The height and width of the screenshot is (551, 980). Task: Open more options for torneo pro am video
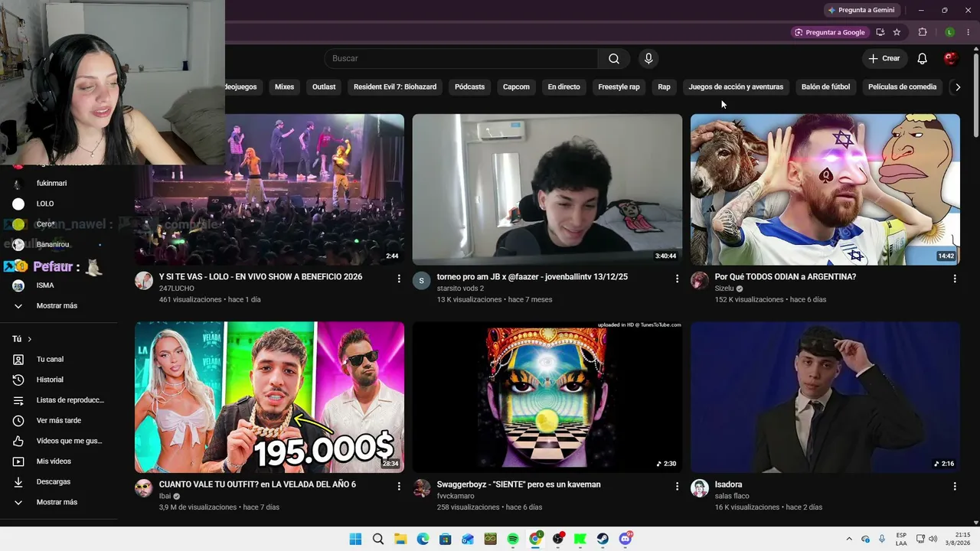coord(677,279)
